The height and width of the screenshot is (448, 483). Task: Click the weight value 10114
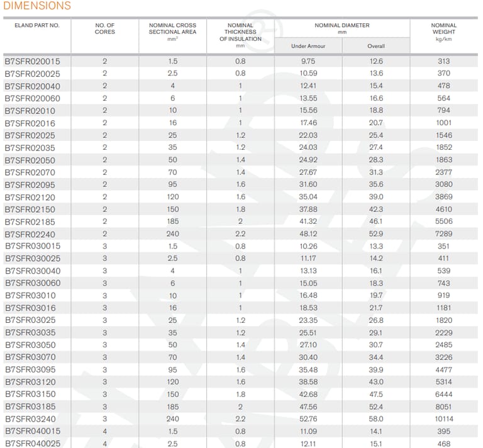tap(443, 418)
